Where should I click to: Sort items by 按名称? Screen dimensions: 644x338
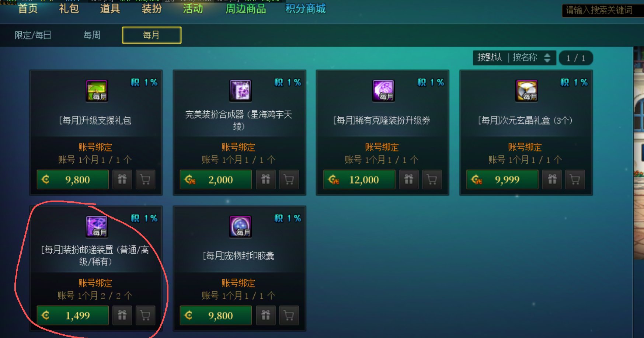pos(525,58)
